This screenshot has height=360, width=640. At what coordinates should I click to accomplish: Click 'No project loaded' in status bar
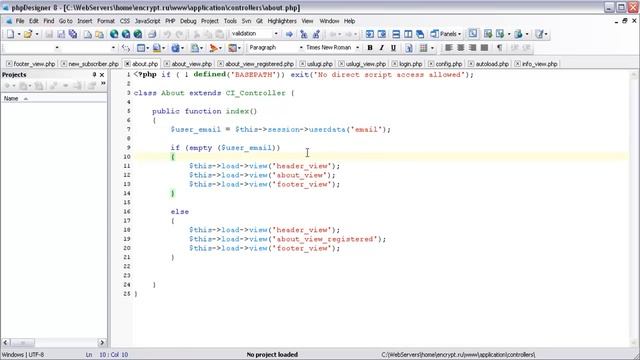click(272, 355)
